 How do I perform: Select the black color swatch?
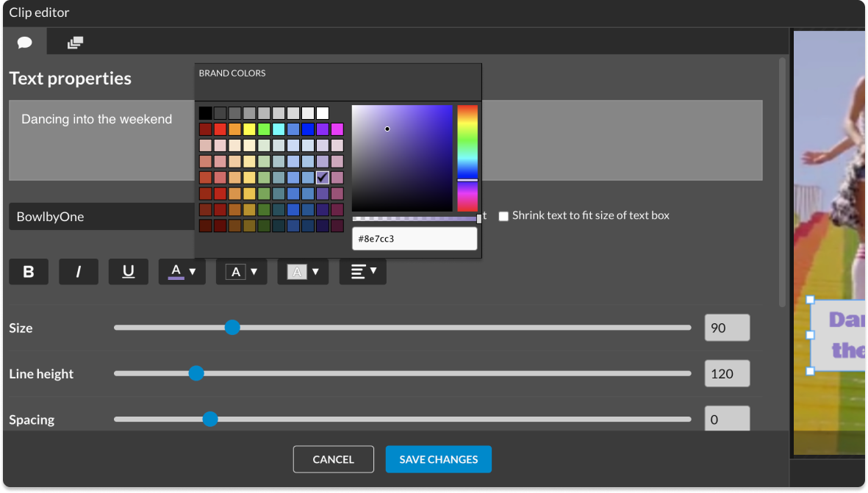point(205,113)
